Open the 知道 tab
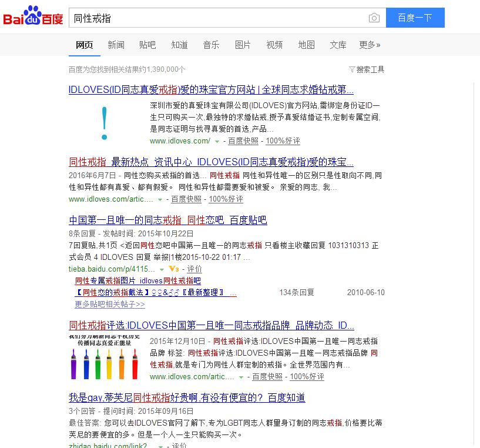 (179, 45)
